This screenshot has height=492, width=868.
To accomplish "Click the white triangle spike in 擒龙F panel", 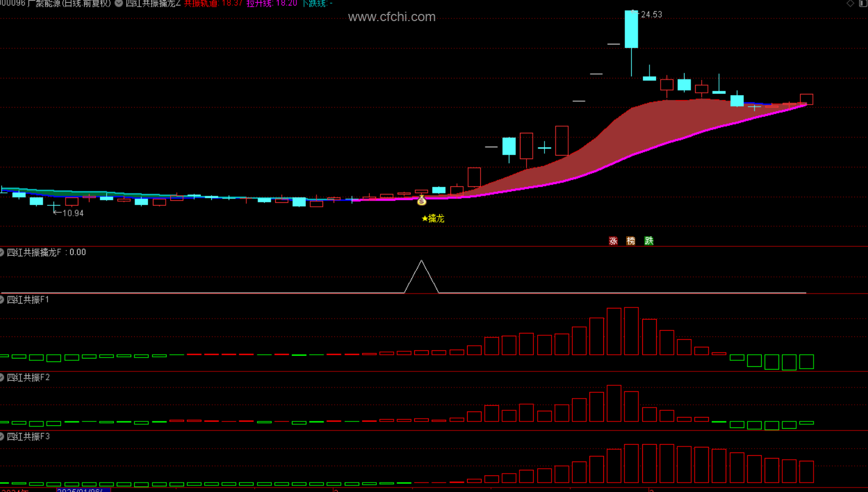I will click(421, 276).
